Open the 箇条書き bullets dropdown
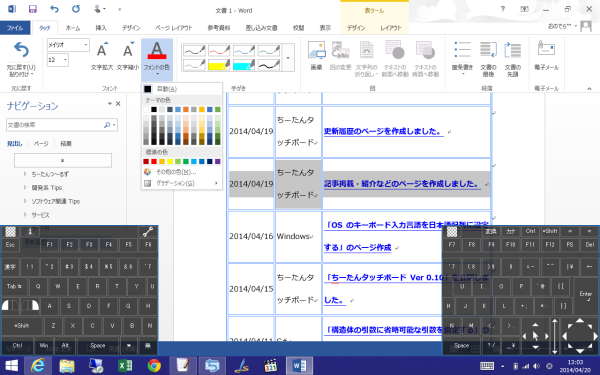 [x=462, y=60]
